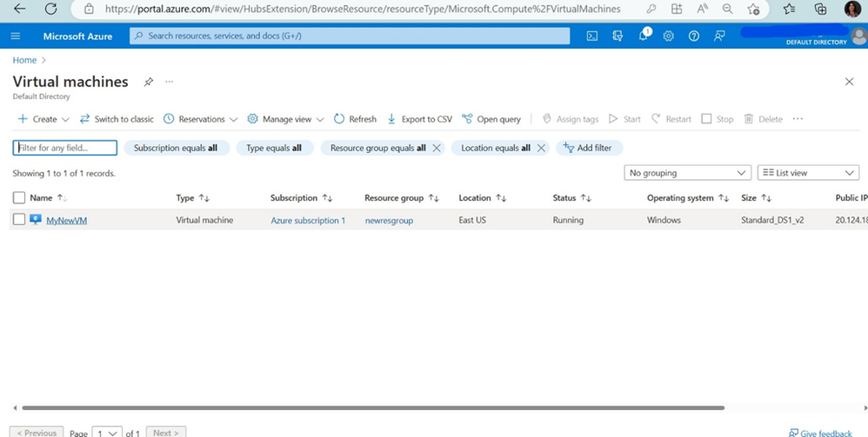
Task: Remove the Location equals all filter
Action: [541, 148]
